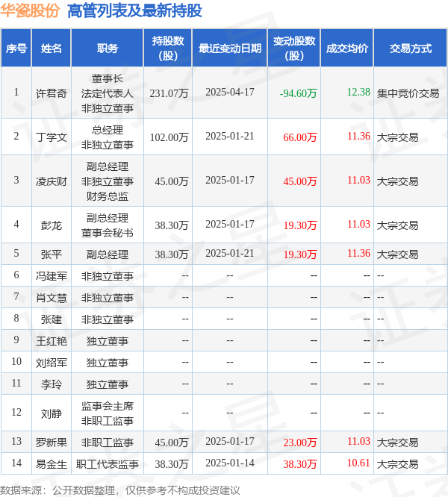This screenshot has width=448, height=497.
Task: Select the 序号 column header
Action: tap(16, 49)
